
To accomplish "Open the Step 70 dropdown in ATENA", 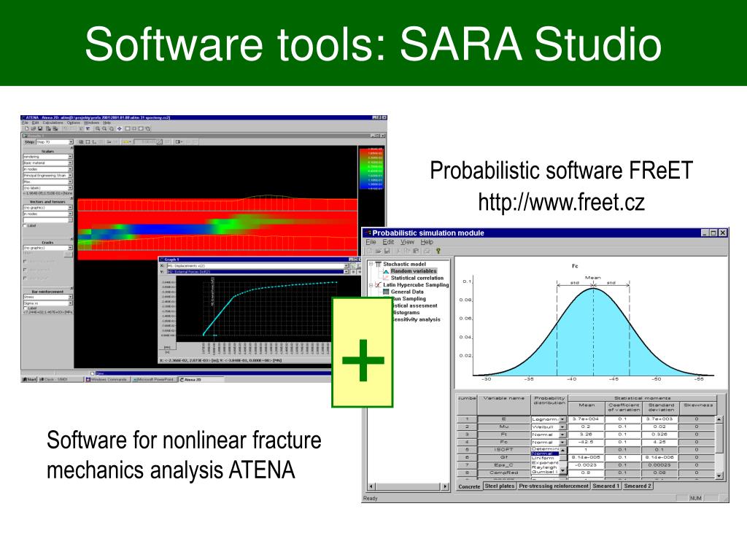I will [x=71, y=142].
